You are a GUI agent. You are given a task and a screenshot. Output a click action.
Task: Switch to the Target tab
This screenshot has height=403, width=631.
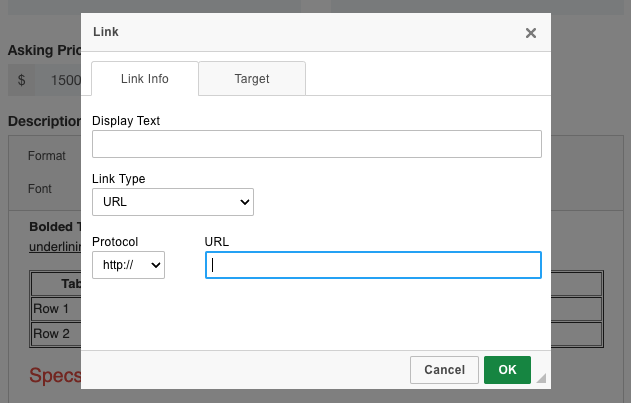252,79
